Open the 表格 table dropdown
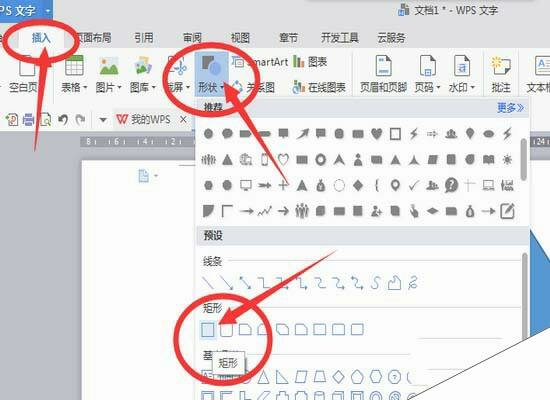 tap(74, 74)
